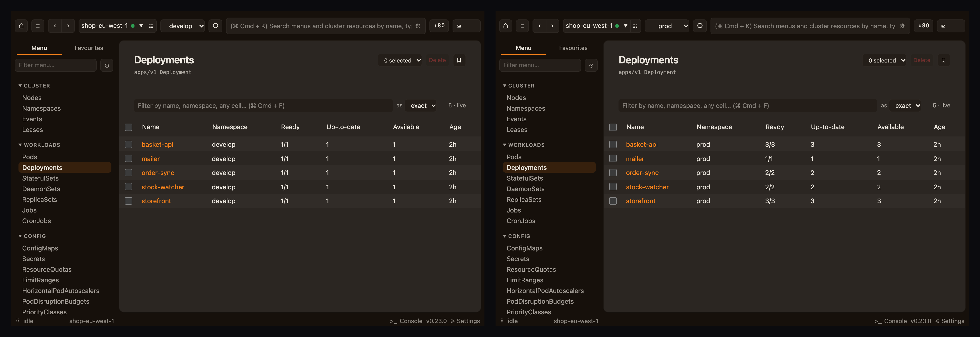Click the bookmark icon in the prod Deployments panel
980x337 pixels.
(943, 60)
